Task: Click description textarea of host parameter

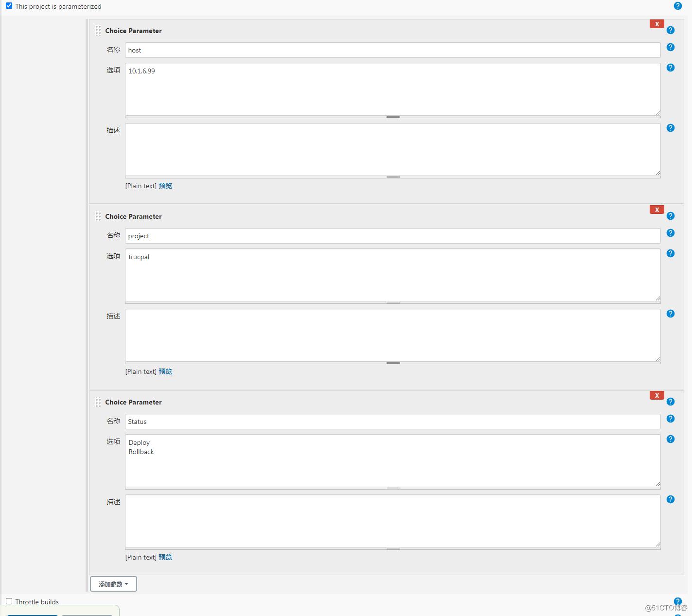Action: (x=392, y=150)
